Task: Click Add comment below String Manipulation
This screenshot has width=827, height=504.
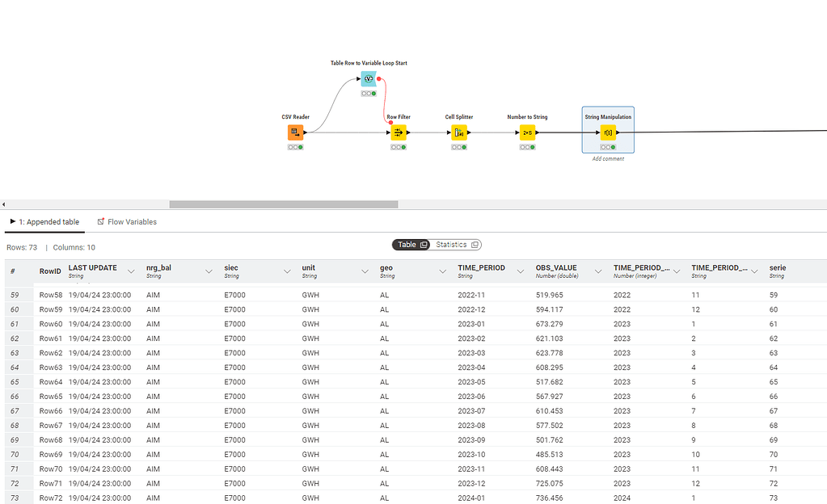Action: click(x=608, y=159)
